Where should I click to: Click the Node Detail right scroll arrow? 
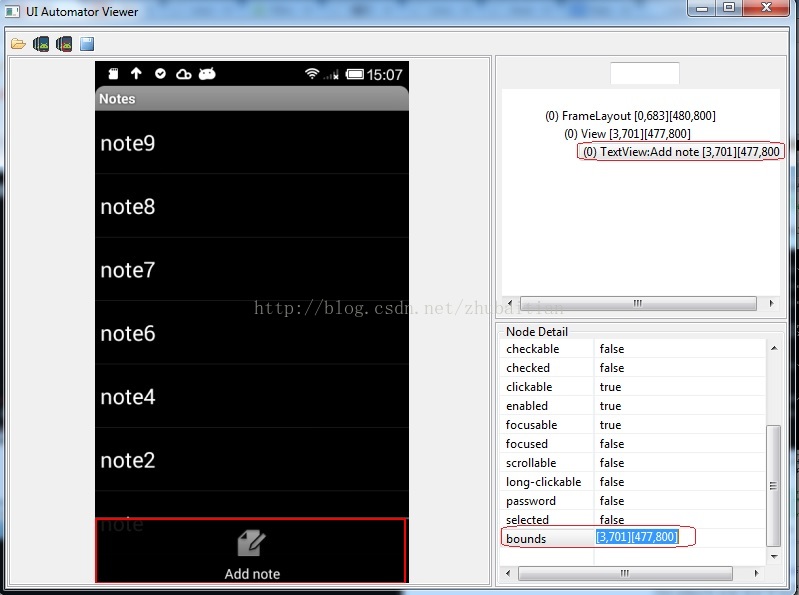click(x=756, y=573)
